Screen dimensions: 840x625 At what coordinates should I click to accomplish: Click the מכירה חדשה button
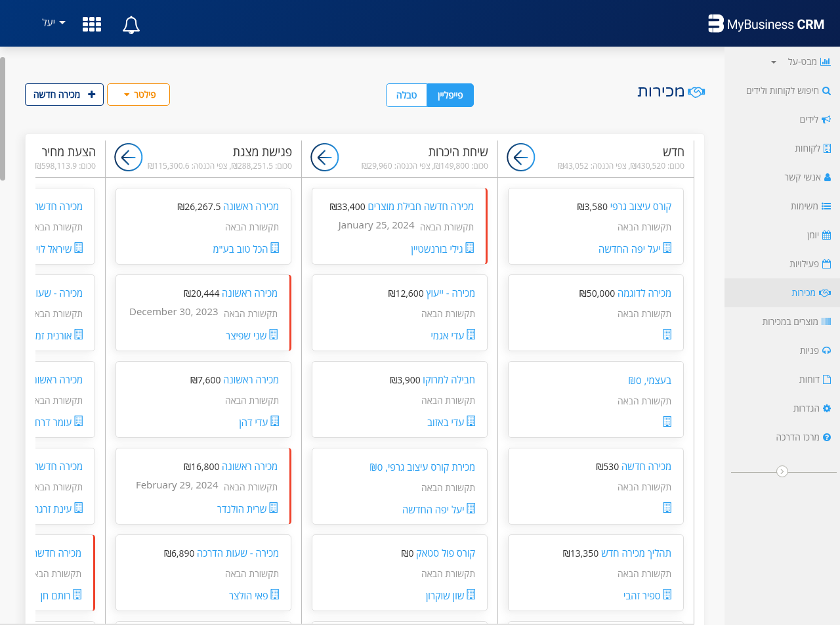pos(64,95)
